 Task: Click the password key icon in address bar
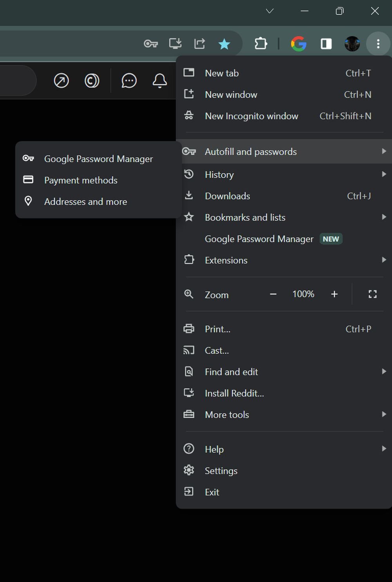click(151, 44)
